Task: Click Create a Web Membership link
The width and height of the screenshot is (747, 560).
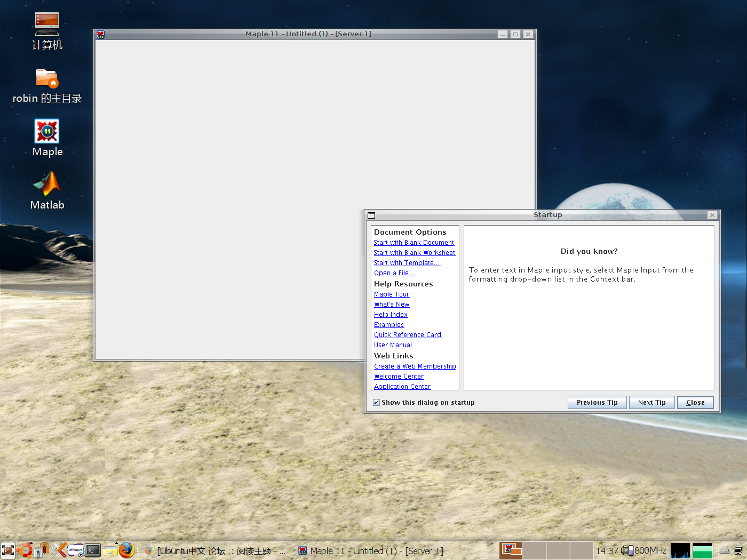Action: point(415,366)
